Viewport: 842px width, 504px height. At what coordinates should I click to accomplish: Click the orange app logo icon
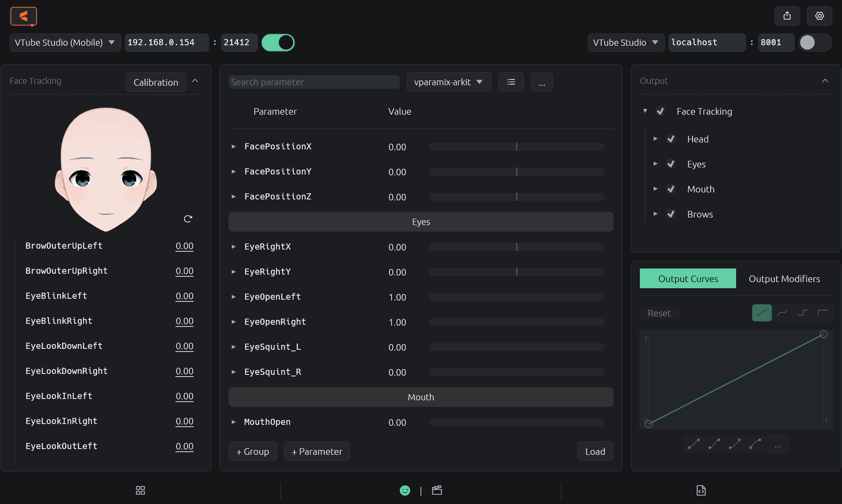point(24,17)
